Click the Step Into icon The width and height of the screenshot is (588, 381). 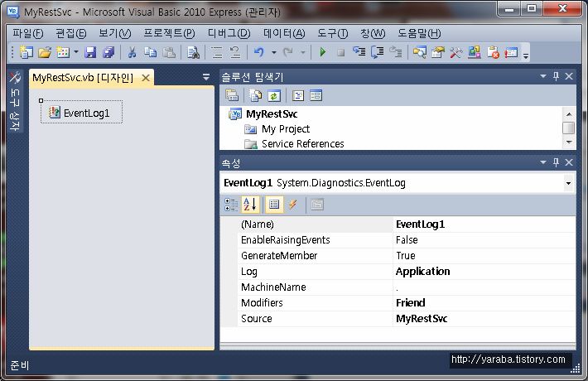point(359,52)
